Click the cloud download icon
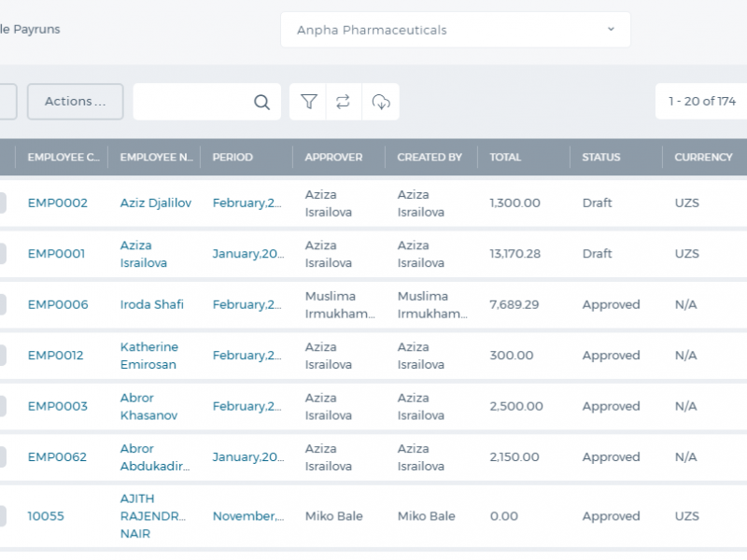Viewport: 747px width, 560px height. tap(381, 102)
